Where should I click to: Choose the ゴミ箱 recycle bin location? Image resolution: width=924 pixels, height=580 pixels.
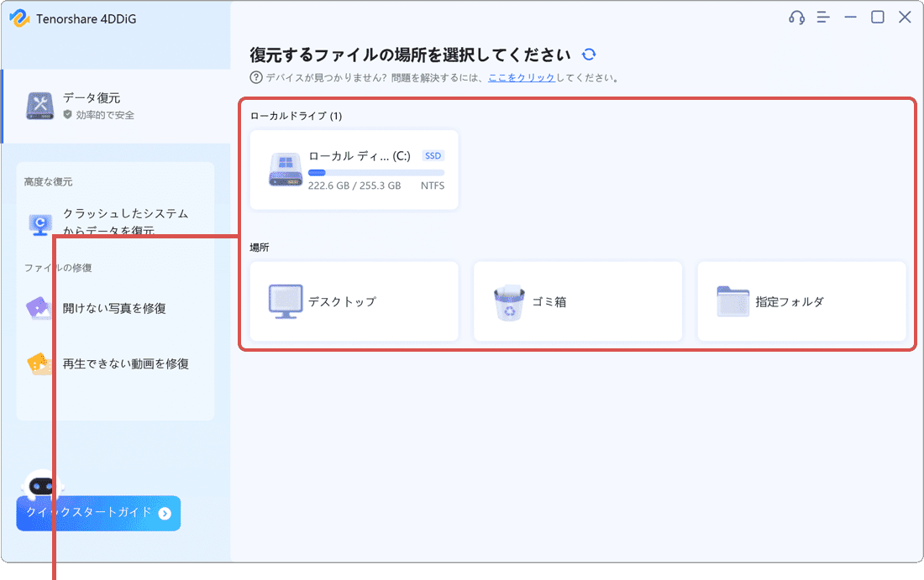tap(577, 301)
